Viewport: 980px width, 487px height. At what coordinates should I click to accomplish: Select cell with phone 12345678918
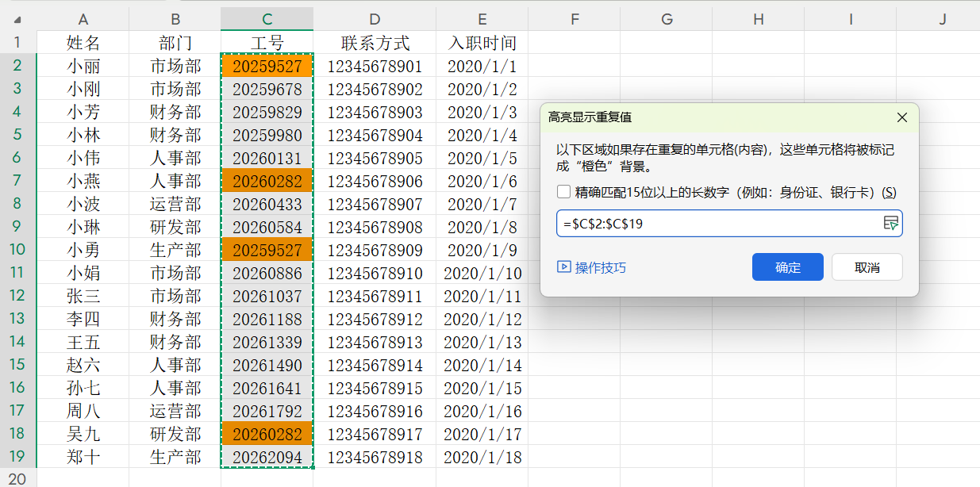tap(375, 458)
